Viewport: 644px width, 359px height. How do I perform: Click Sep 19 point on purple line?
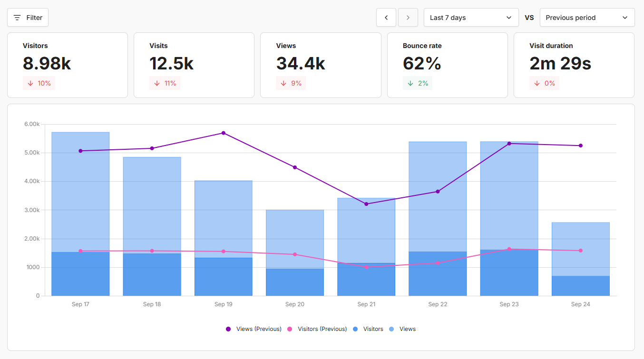[x=224, y=133]
